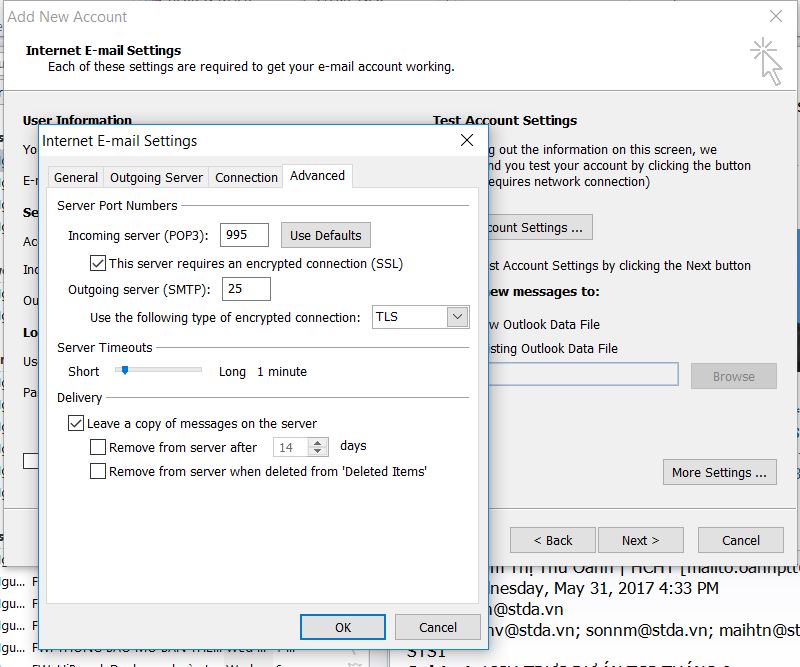The width and height of the screenshot is (800, 667).
Task: Focus the Incoming server POP3 port field
Action: click(244, 235)
